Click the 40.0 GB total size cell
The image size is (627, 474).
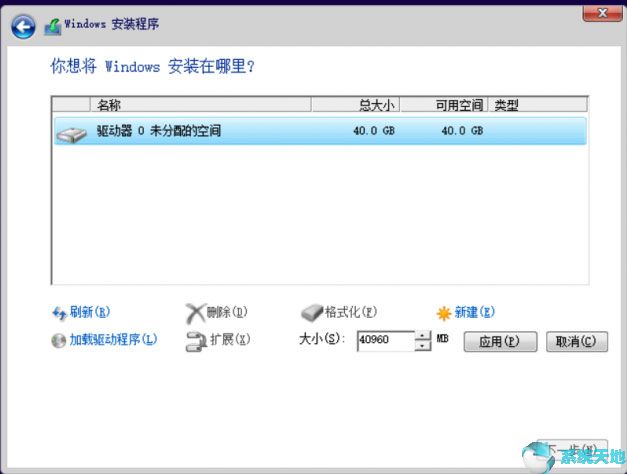pos(374,131)
